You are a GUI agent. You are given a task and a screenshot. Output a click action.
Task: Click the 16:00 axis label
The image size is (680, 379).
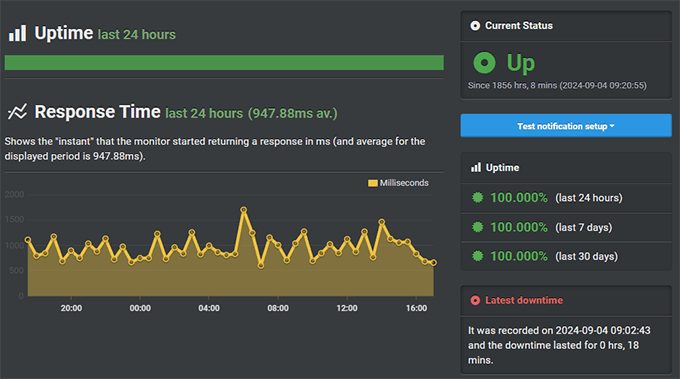pyautogui.click(x=416, y=308)
